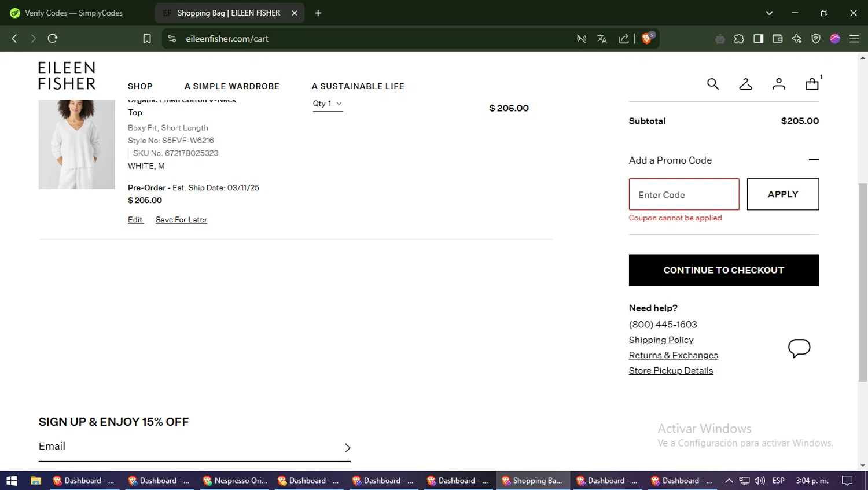Toggle the browser sidebar panel

[758, 39]
